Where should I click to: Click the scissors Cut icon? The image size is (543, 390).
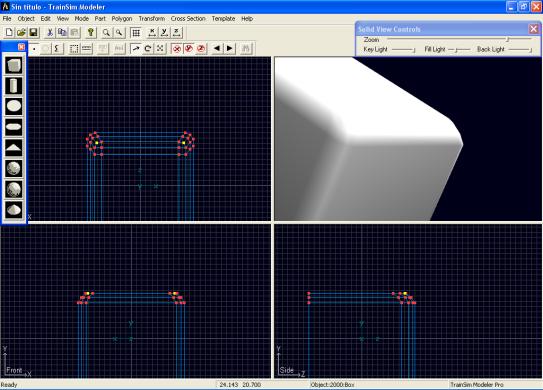point(50,33)
